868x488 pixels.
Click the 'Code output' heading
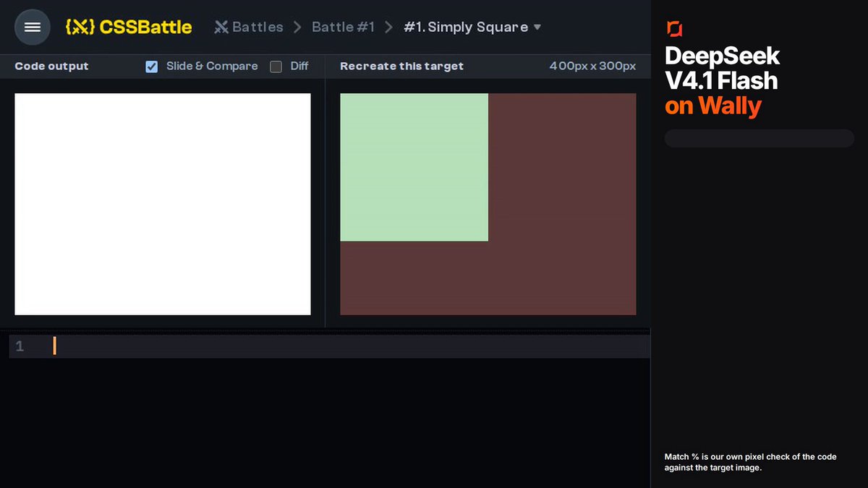click(51, 67)
